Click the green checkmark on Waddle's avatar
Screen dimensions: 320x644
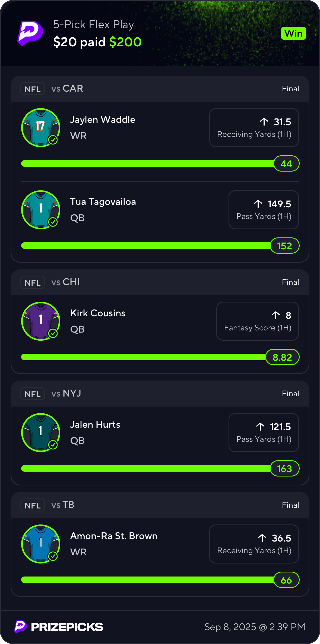tap(53, 140)
